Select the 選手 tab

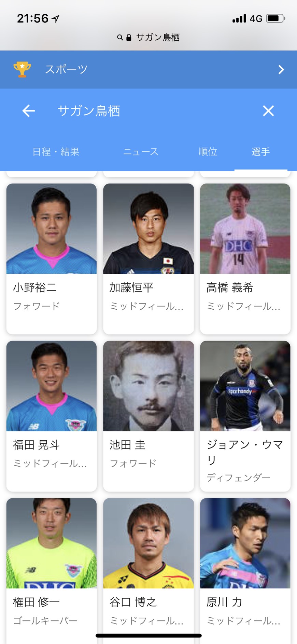(x=261, y=151)
